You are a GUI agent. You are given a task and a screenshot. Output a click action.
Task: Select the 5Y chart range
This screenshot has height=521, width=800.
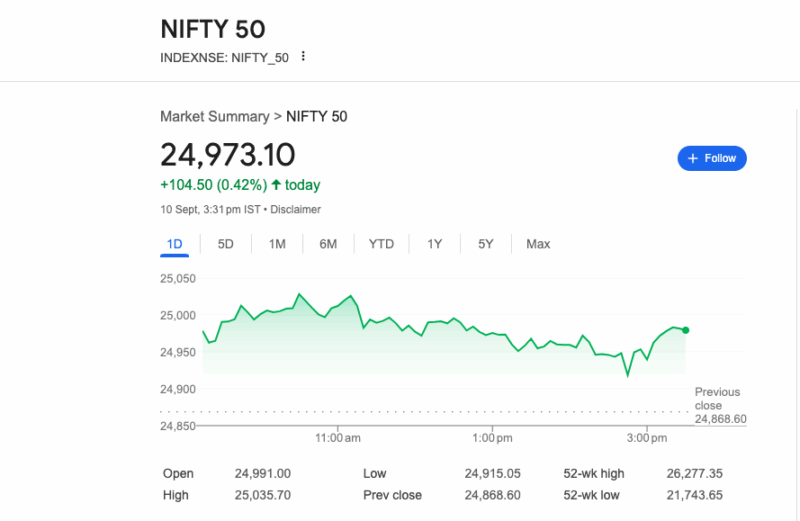tap(485, 244)
